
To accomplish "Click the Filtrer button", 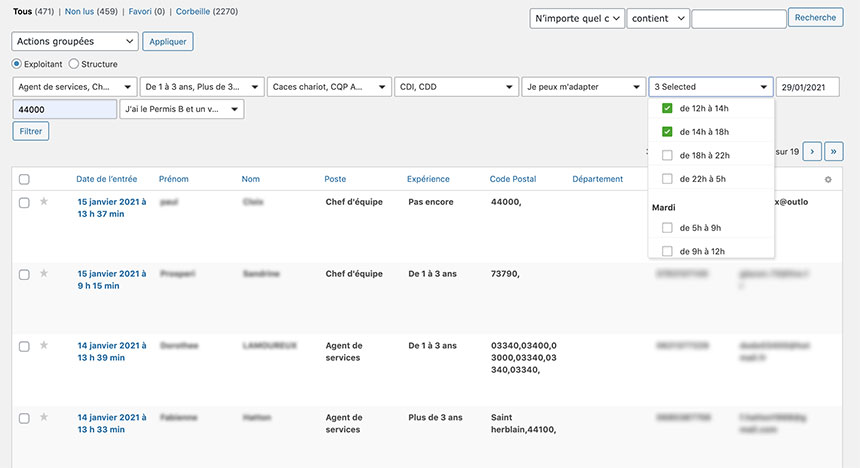I will 31,131.
